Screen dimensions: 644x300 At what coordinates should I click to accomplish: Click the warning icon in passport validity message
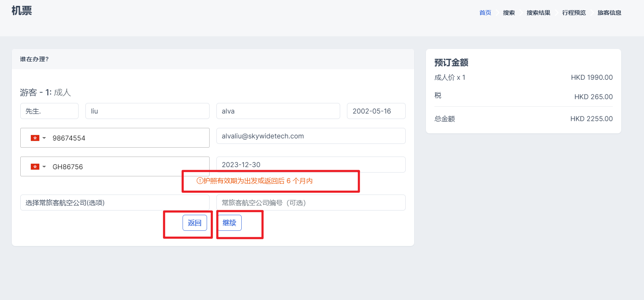pyautogui.click(x=200, y=181)
